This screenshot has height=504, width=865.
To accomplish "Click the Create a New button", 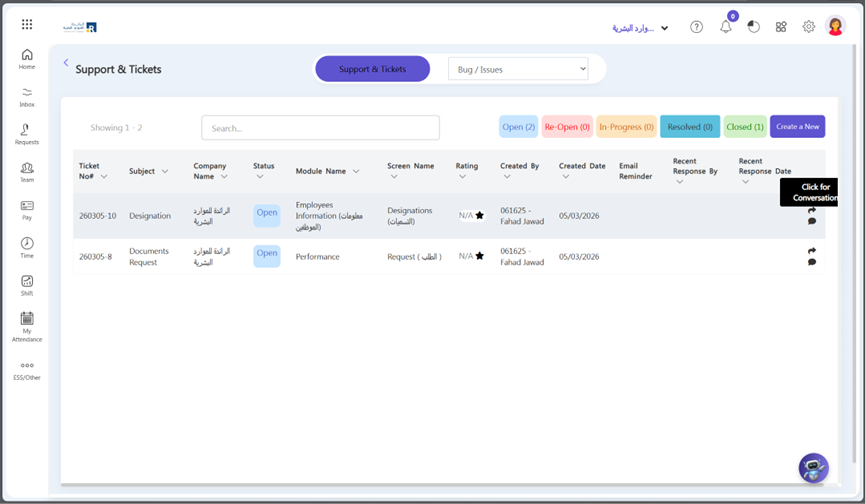I will click(797, 127).
